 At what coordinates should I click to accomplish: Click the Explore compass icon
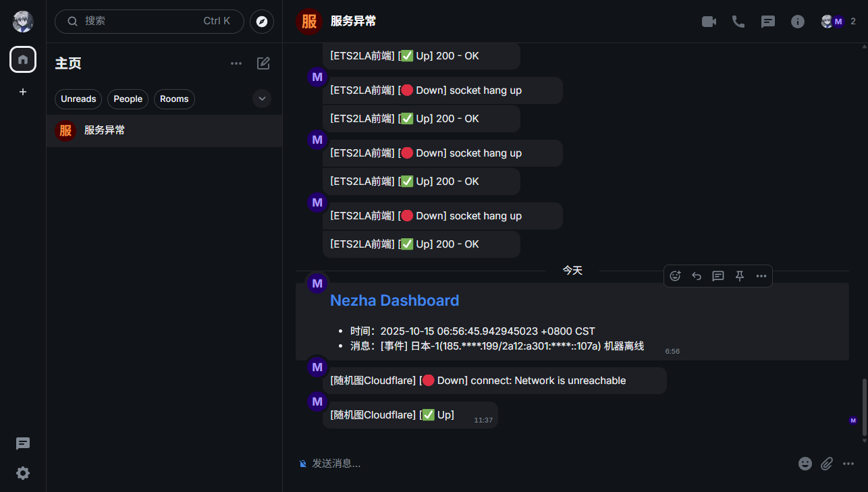262,22
